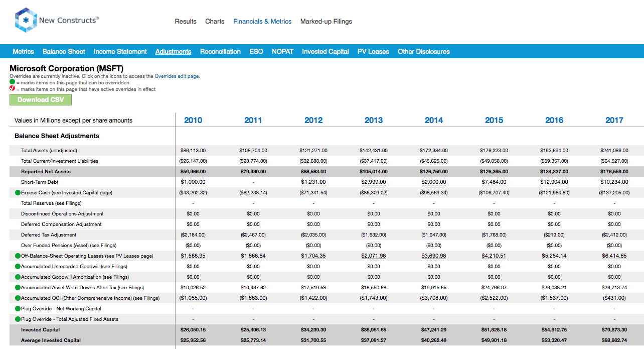The image size is (644, 349).
Task: Click 2013 Accumulated OCI value ($1,743.00)
Action: (374, 298)
